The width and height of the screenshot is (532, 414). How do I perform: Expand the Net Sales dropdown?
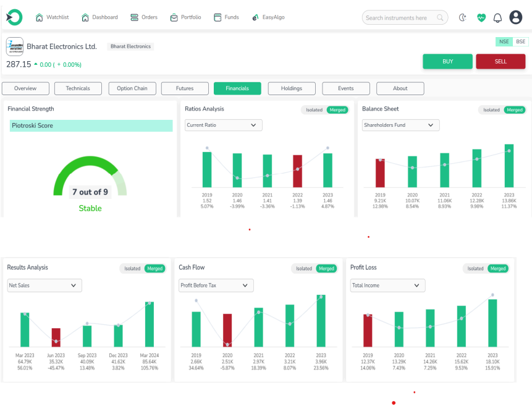[44, 285]
